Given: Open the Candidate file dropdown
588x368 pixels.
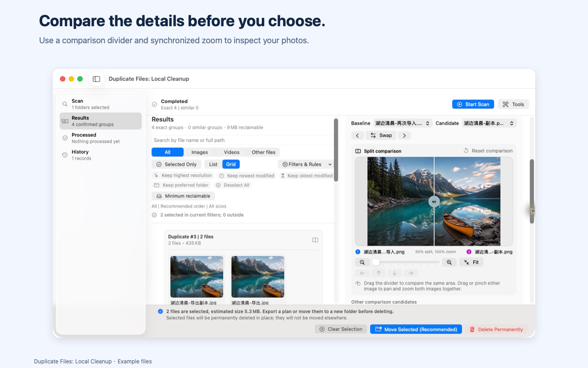Looking at the screenshot, I should [x=489, y=123].
